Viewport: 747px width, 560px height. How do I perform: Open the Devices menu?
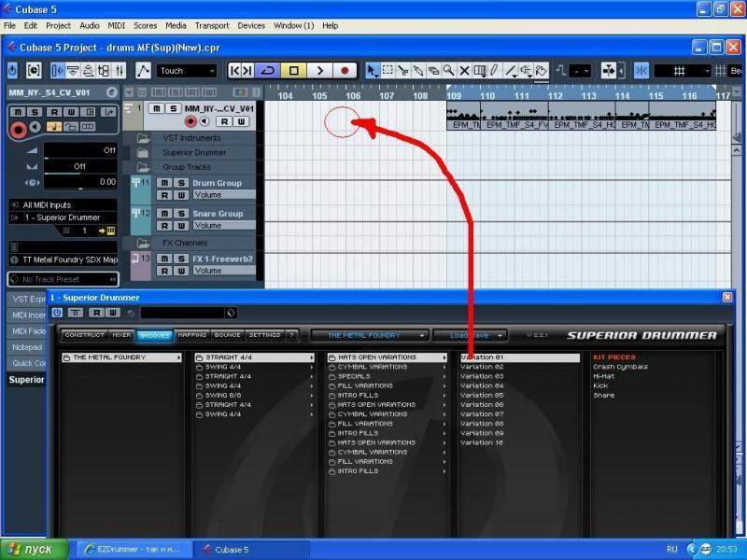251,26
